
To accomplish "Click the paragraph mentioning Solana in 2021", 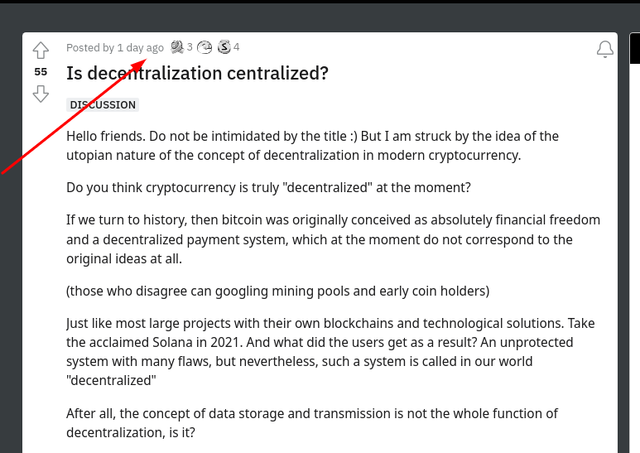I will (331, 352).
